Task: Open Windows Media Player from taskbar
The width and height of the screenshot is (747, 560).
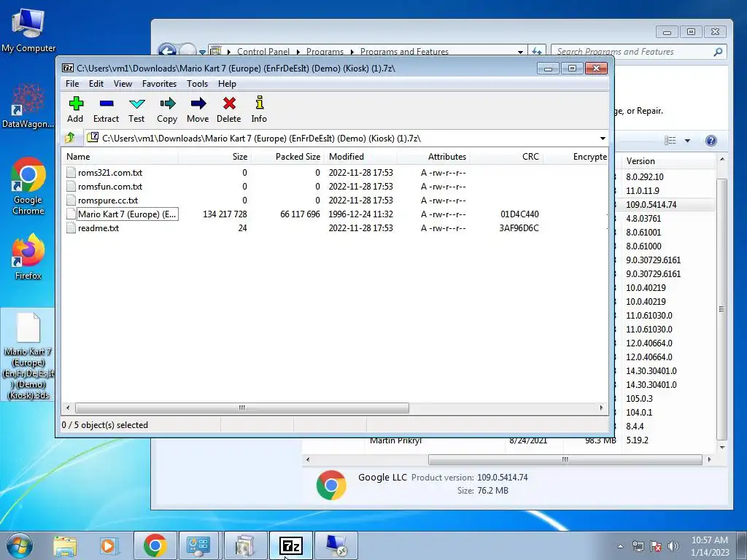Action: [x=108, y=545]
